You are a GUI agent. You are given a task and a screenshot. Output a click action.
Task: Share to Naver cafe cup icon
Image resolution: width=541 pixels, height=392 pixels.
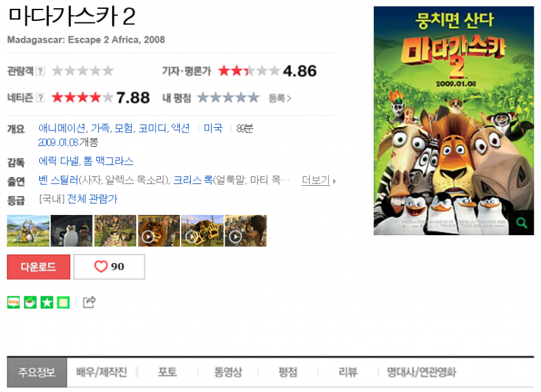(x=30, y=302)
